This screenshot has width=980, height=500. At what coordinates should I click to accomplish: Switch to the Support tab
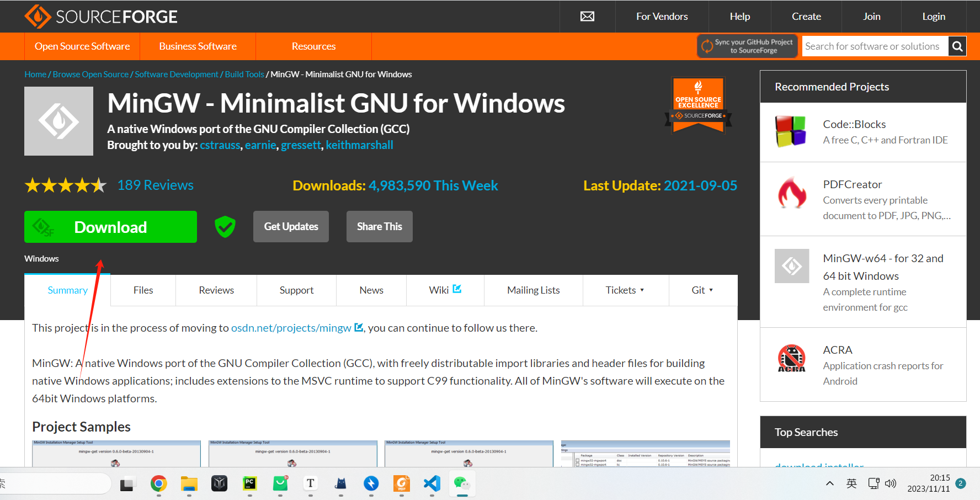tap(296, 290)
